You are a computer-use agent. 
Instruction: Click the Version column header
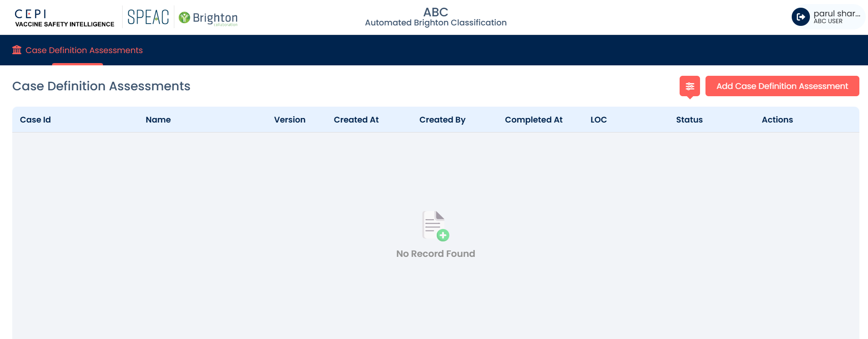[290, 120]
